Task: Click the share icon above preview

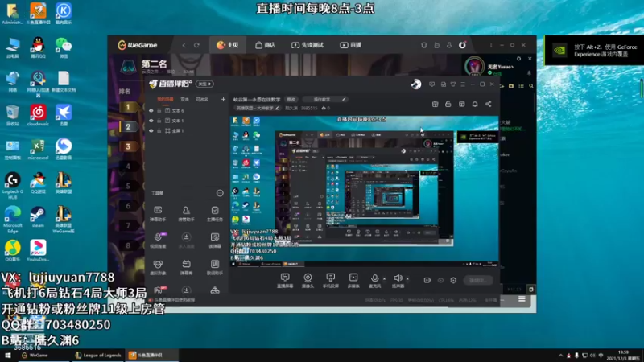Action: click(x=489, y=105)
